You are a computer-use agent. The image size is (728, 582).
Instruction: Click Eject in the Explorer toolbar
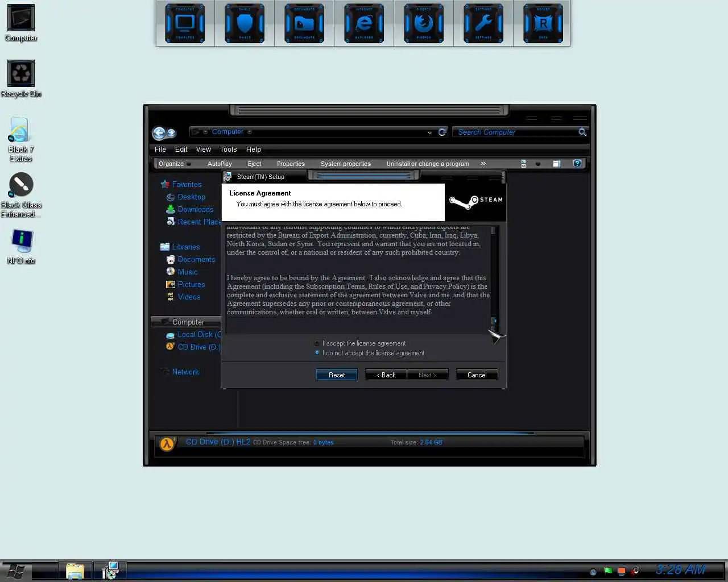click(254, 164)
